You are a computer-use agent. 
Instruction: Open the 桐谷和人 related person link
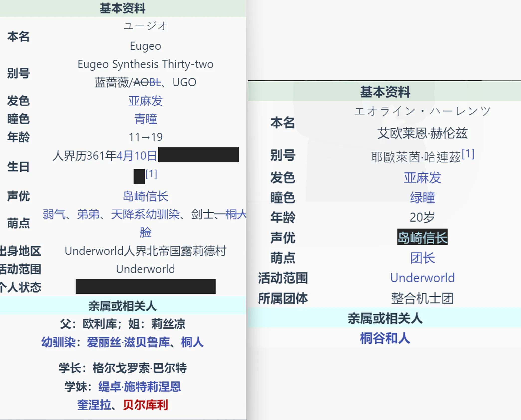[x=385, y=338]
